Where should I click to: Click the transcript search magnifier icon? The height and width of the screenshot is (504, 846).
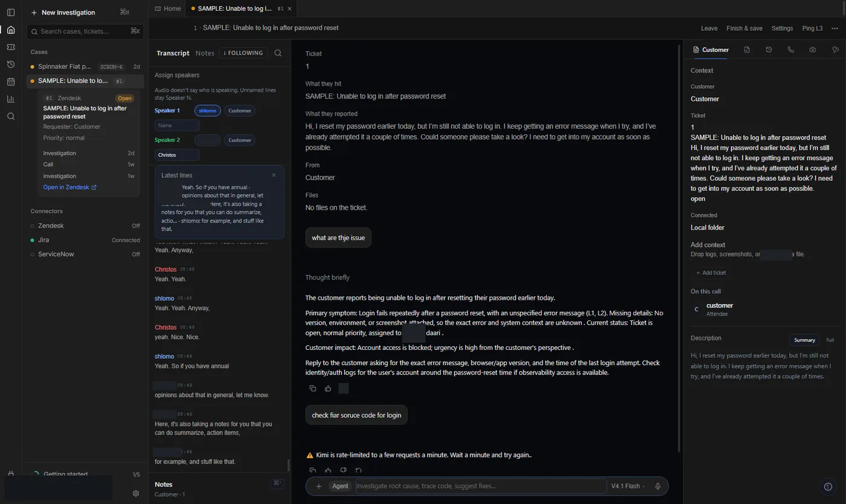[278, 53]
